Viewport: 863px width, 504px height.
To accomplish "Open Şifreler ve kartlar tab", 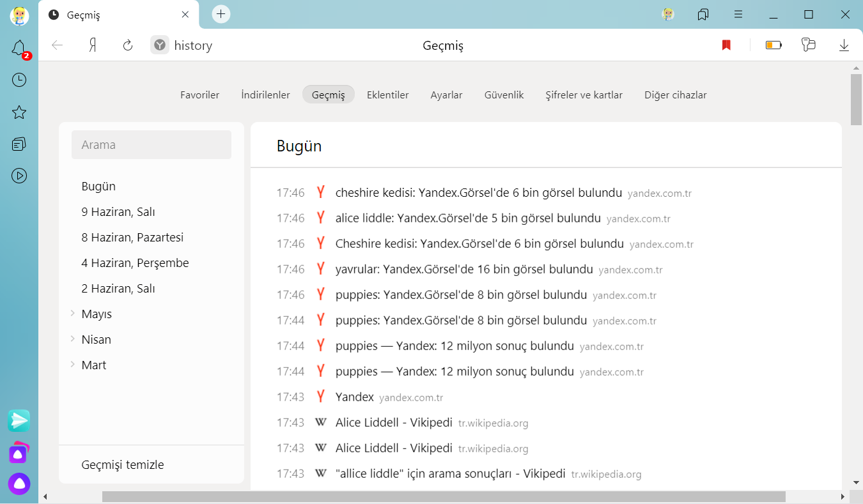I will coord(584,95).
